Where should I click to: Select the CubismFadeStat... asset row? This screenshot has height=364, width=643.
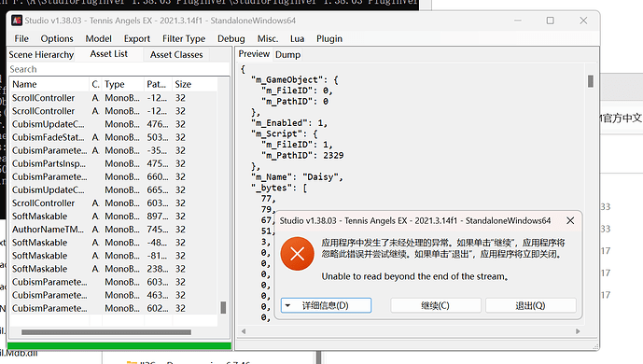[x=113, y=137]
